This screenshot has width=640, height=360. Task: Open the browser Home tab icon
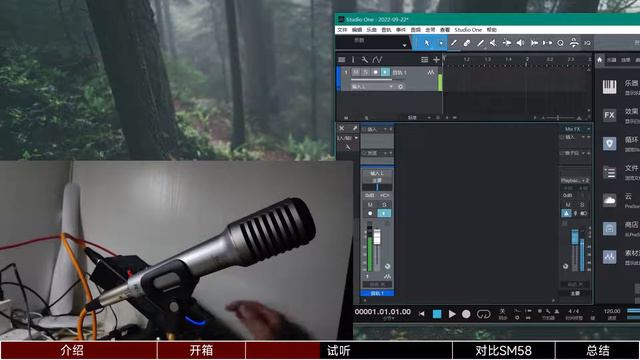600,60
